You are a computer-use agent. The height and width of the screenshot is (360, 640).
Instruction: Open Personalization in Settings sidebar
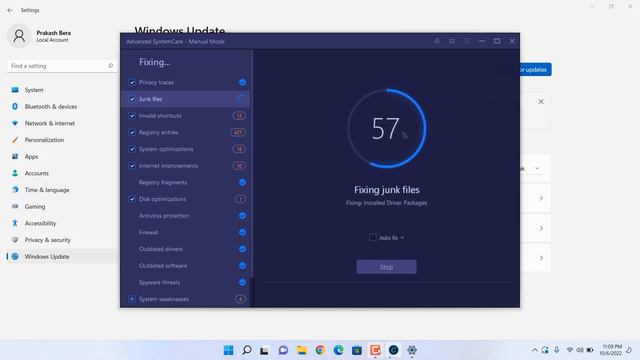(x=61, y=140)
